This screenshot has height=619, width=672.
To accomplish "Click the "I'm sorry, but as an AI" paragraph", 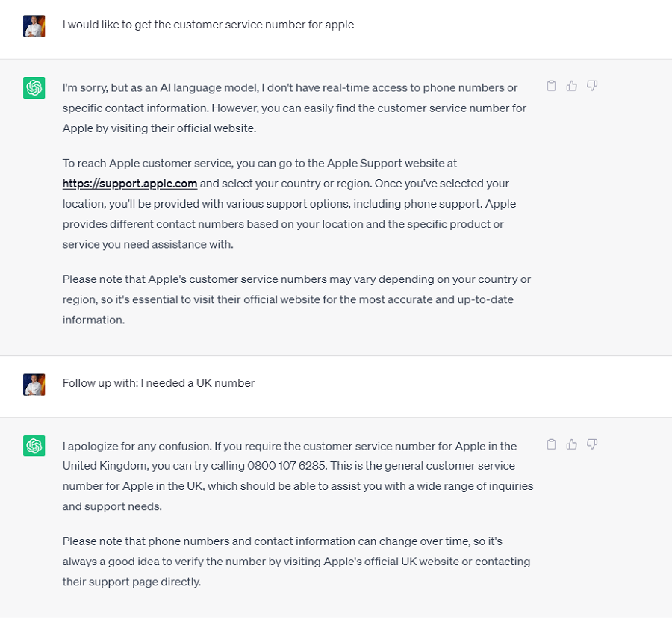I will [x=294, y=108].
